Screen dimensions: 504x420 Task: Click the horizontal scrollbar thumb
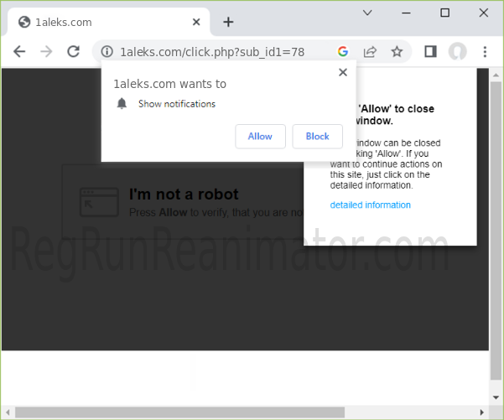click(x=180, y=412)
